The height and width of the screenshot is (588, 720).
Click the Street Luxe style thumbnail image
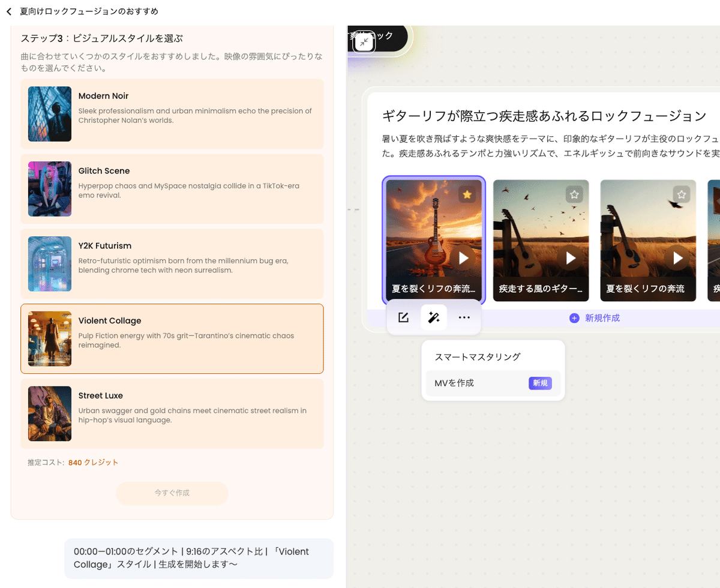coord(50,414)
